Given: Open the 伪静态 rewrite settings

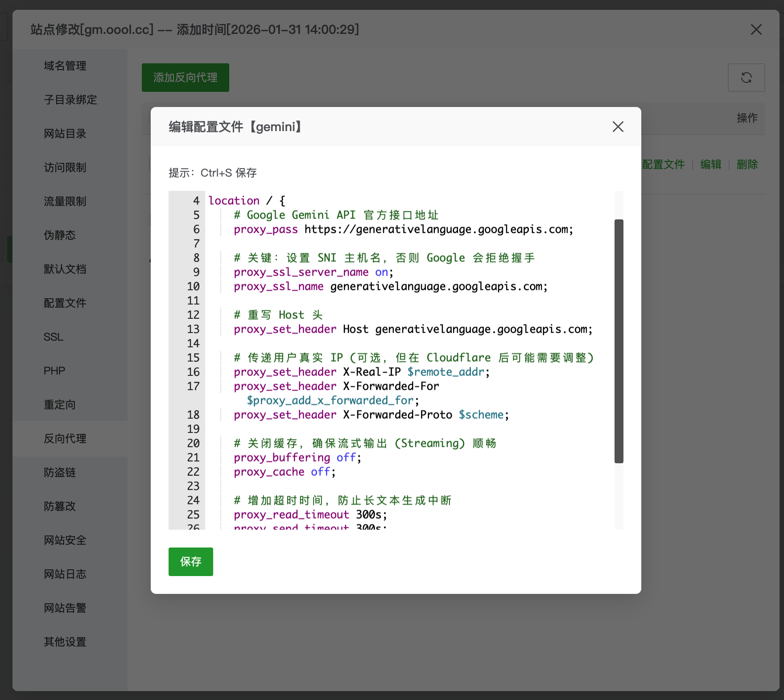Looking at the screenshot, I should pyautogui.click(x=59, y=235).
